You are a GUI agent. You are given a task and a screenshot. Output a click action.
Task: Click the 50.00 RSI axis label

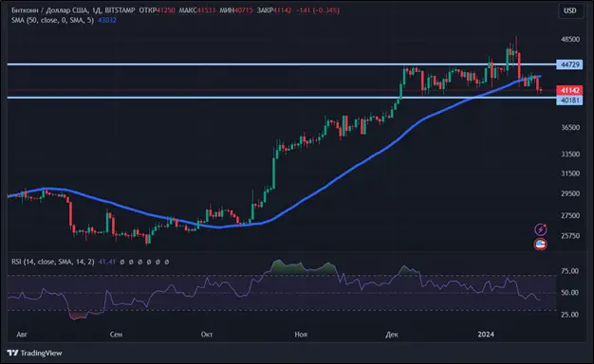coord(569,293)
